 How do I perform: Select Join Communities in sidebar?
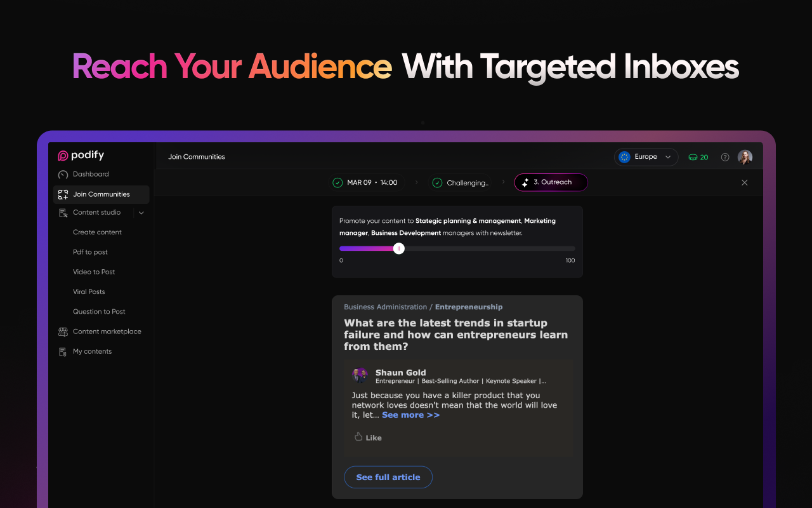click(x=101, y=194)
